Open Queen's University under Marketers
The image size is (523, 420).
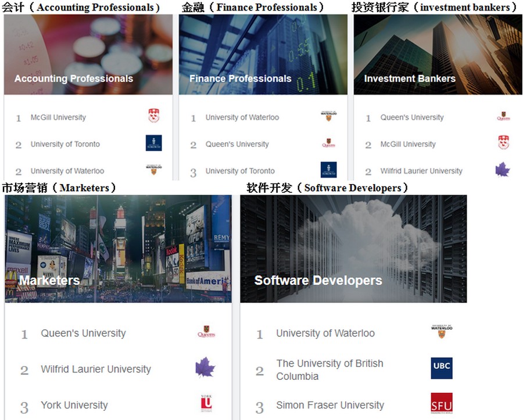pos(83,333)
